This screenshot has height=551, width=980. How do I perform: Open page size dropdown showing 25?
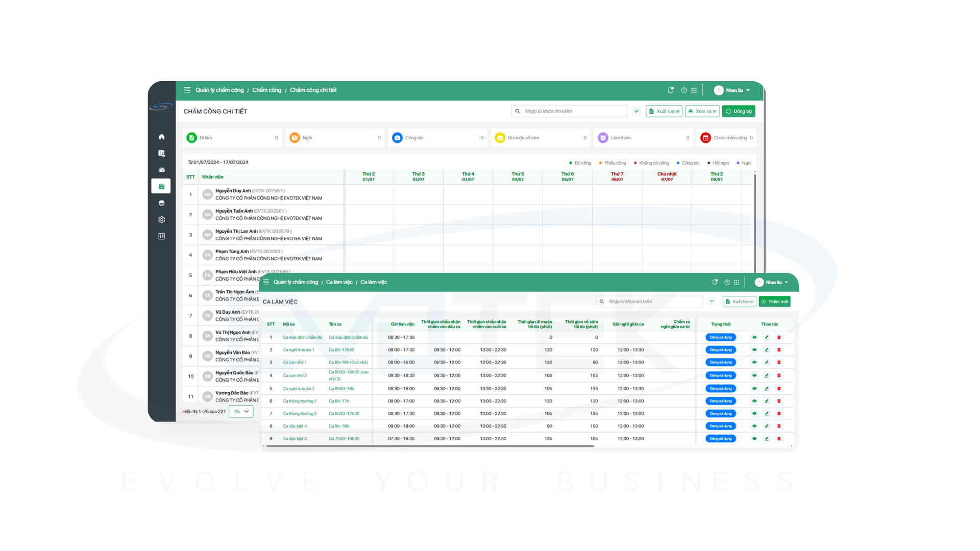[241, 412]
